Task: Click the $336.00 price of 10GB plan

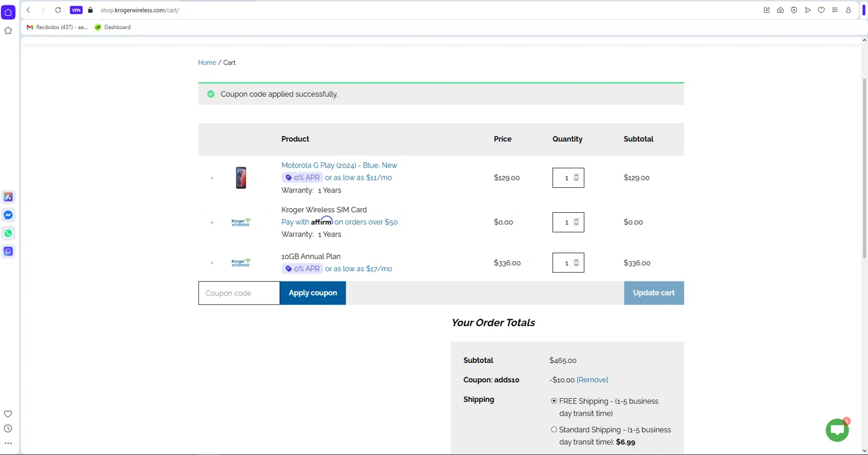Action: point(507,263)
